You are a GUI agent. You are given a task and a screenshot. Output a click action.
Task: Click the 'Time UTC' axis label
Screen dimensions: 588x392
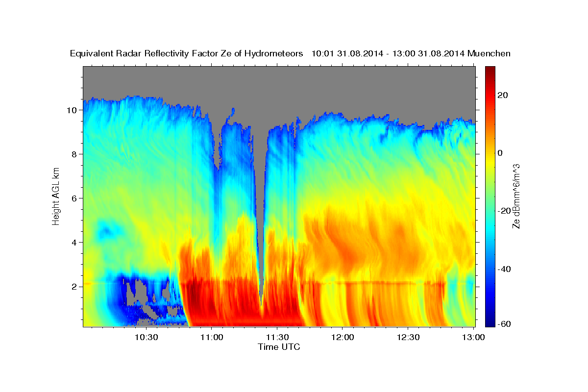click(279, 347)
